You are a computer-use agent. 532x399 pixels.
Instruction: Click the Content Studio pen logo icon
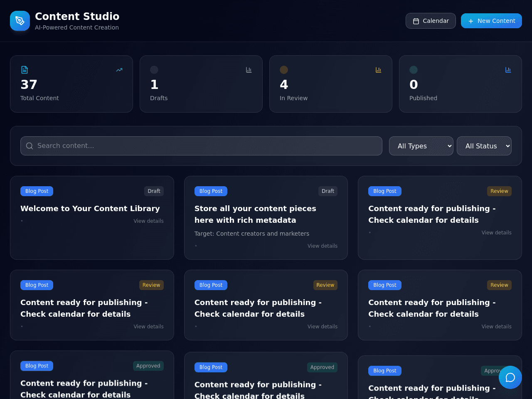pyautogui.click(x=20, y=21)
